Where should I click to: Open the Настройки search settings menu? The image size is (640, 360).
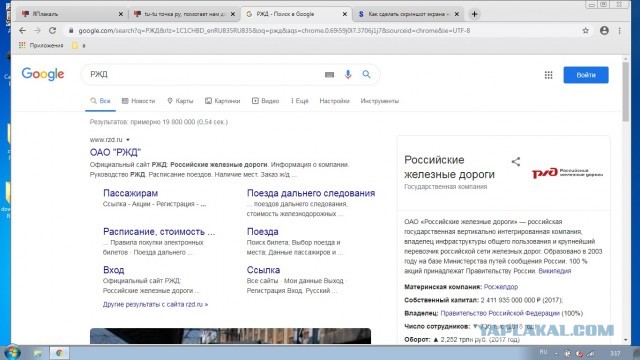click(334, 101)
